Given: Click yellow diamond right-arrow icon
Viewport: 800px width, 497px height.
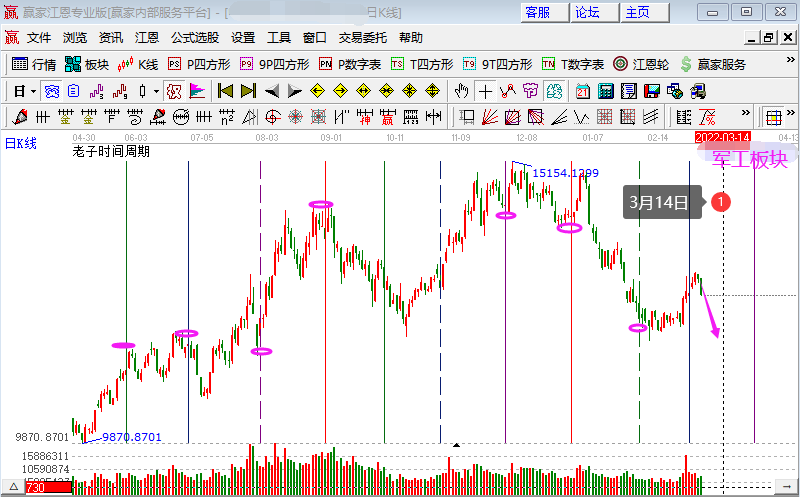Looking at the screenshot, I should coord(340,91).
